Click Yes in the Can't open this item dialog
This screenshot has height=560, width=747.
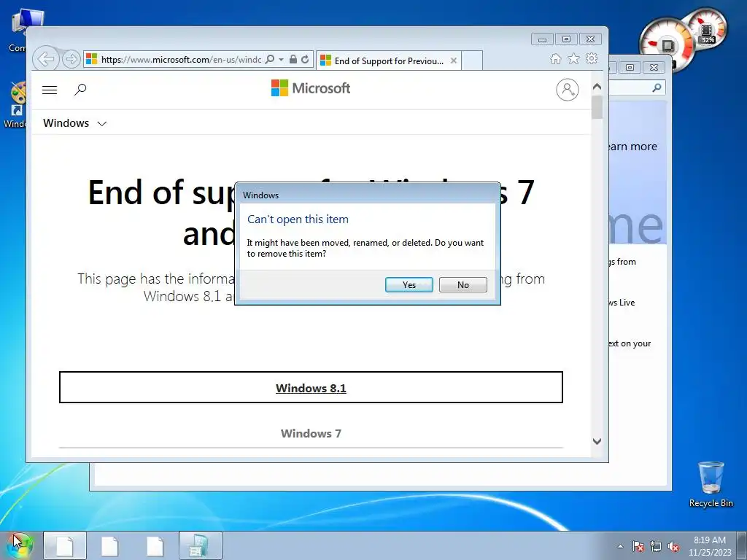click(409, 285)
